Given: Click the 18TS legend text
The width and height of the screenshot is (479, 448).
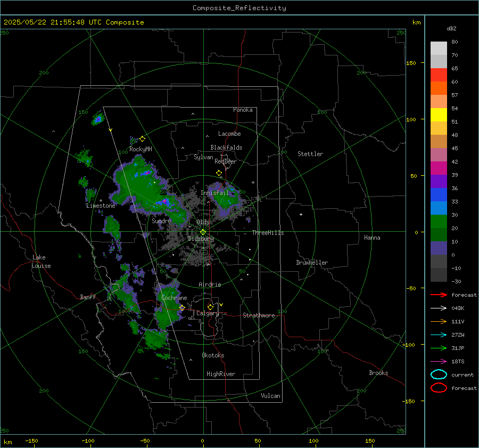Looking at the screenshot, I should click(x=458, y=361).
